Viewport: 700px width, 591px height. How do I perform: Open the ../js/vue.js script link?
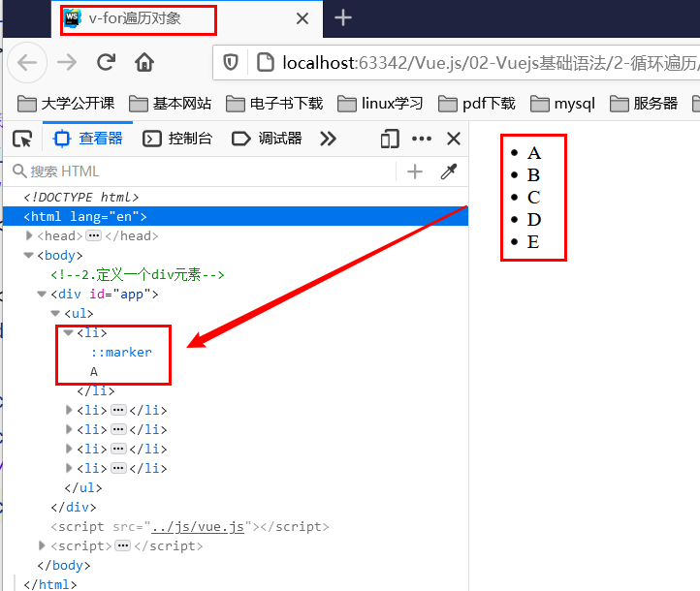(x=198, y=527)
